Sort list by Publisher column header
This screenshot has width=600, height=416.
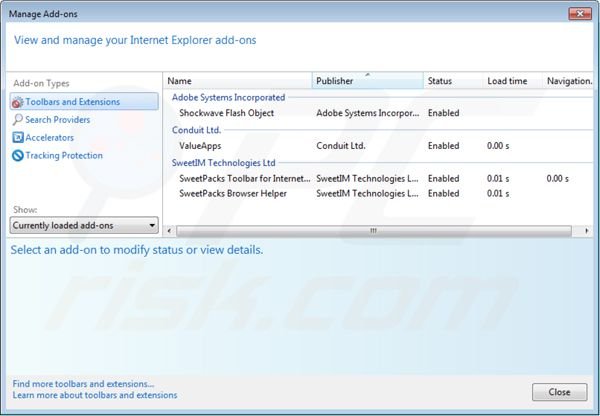368,81
